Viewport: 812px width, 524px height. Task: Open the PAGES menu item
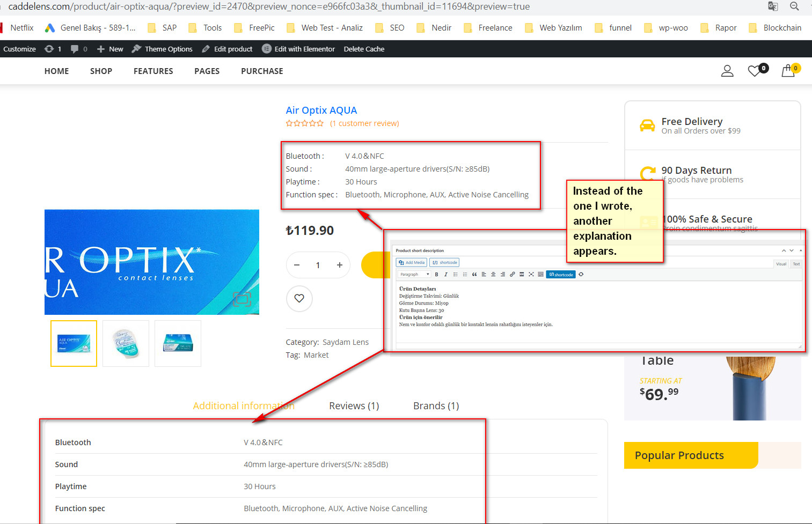coord(207,71)
